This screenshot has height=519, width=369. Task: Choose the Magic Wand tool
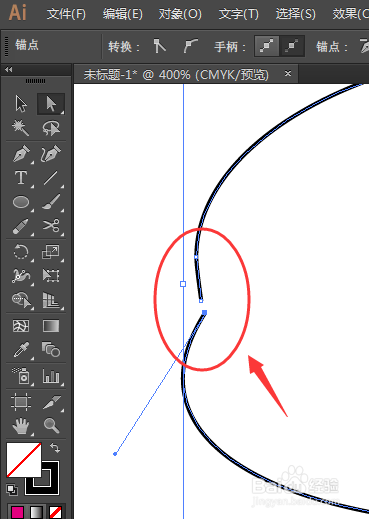coord(20,128)
